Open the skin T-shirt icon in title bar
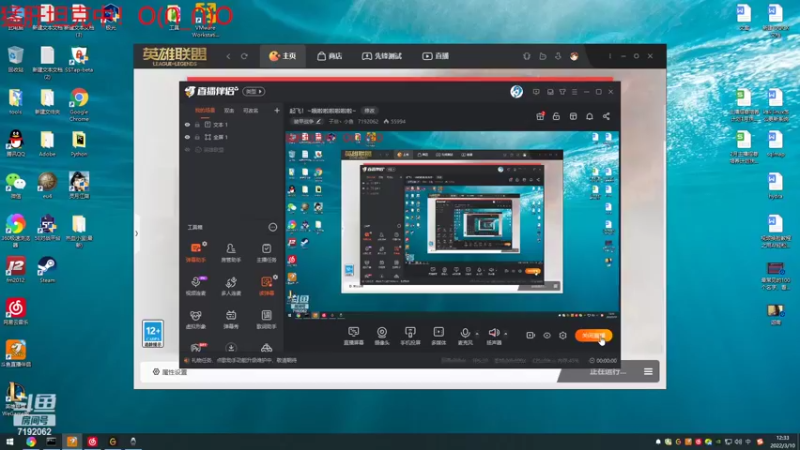This screenshot has height=450, width=800. pos(562,92)
